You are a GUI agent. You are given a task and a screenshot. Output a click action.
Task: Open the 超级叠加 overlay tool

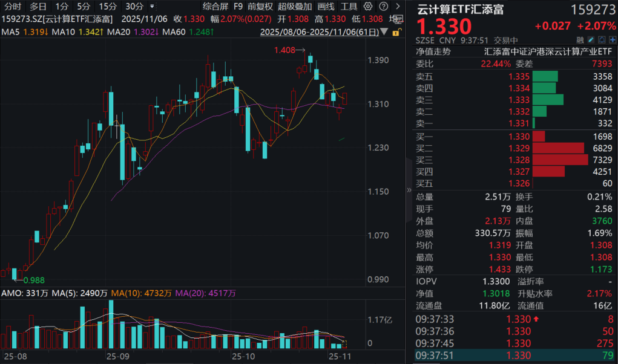point(295,6)
